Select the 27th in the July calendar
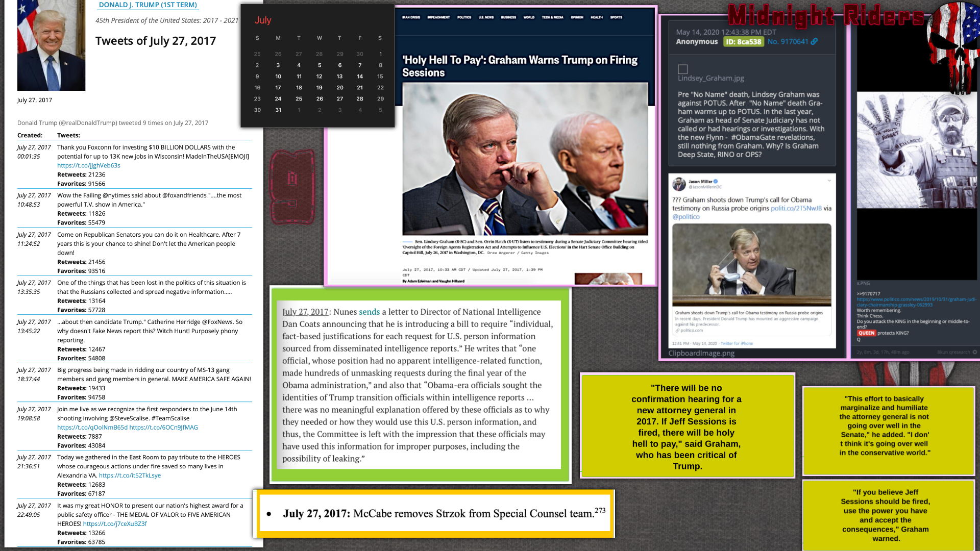This screenshot has height=551, width=980. tap(339, 98)
